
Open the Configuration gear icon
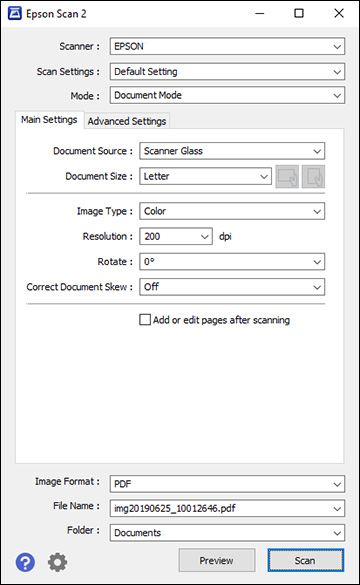pos(57,562)
